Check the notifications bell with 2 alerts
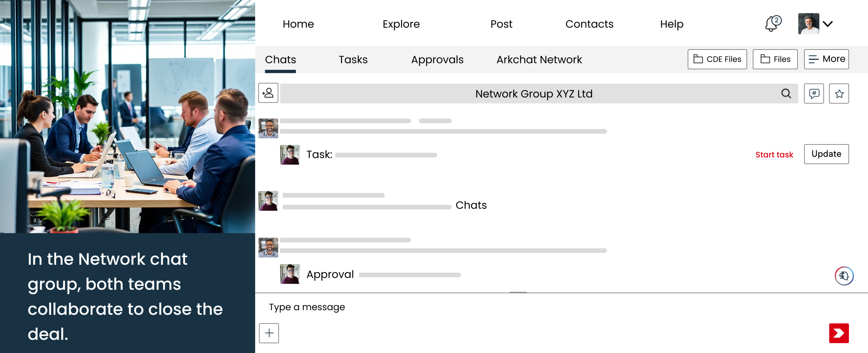This screenshot has width=868, height=353. (x=772, y=24)
